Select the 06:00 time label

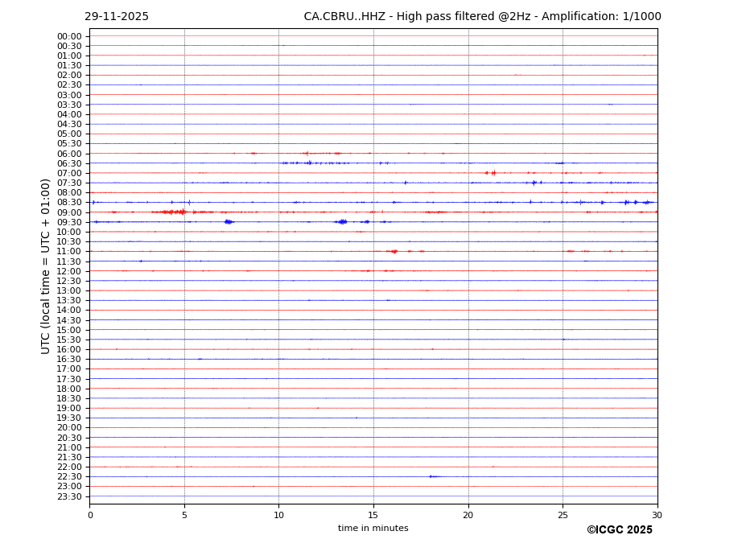coord(68,154)
